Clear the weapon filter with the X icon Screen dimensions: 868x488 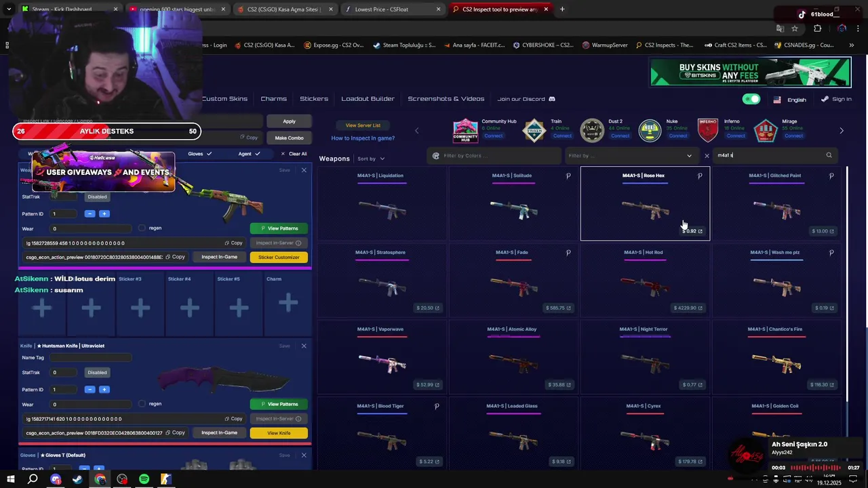pyautogui.click(x=707, y=156)
